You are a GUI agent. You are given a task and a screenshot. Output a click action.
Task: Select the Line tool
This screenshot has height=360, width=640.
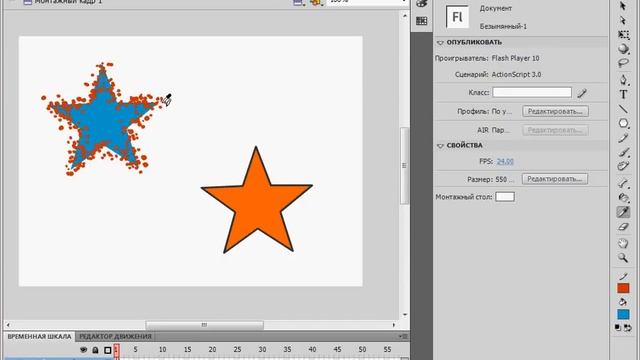[x=623, y=109]
